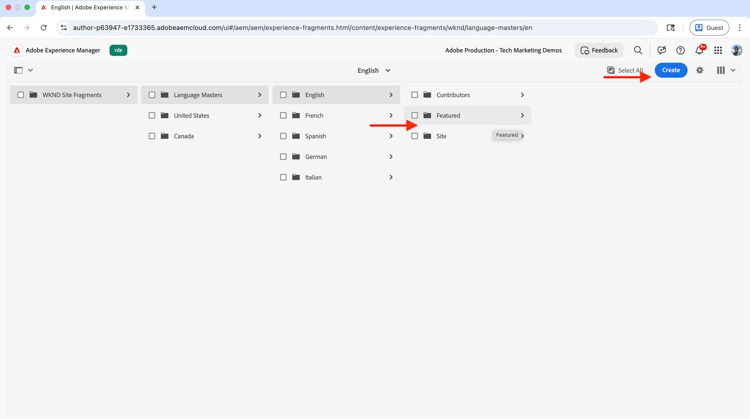Check the Canada checkbox

pyautogui.click(x=152, y=136)
